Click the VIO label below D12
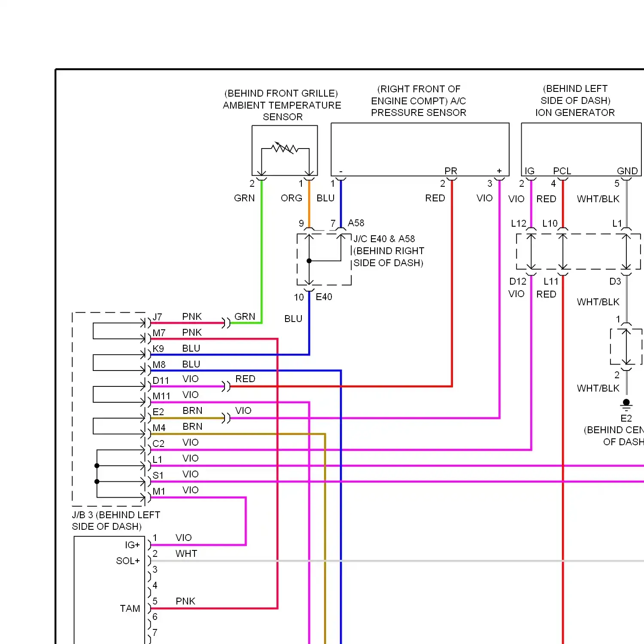644x644 pixels. point(516,294)
